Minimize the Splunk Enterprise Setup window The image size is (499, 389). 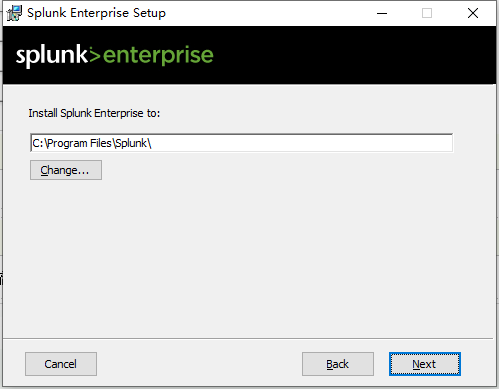click(382, 13)
